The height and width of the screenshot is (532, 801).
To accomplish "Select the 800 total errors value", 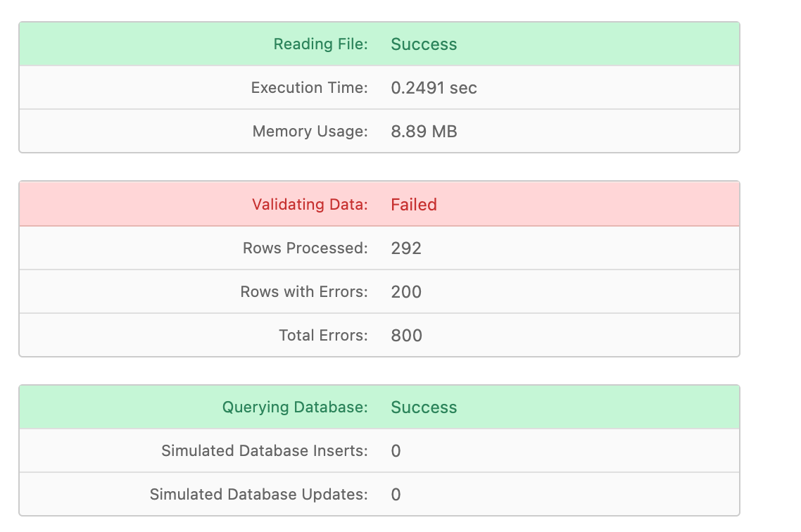I will (406, 335).
